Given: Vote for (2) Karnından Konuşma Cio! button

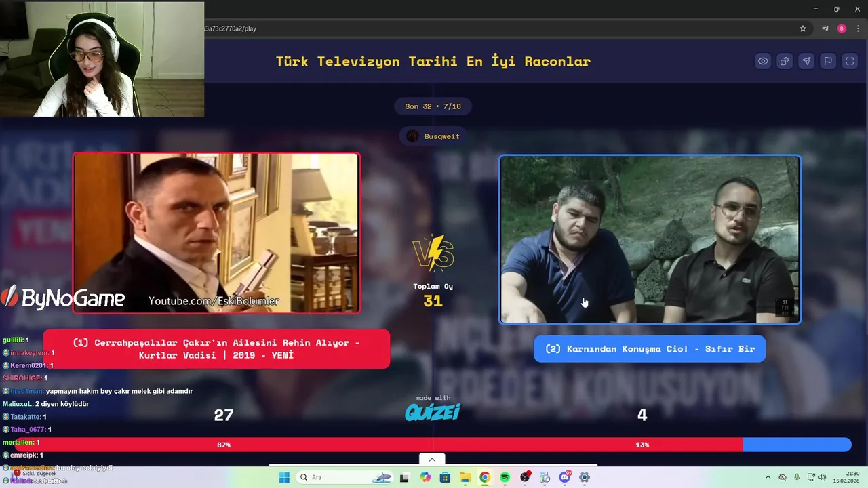Looking at the screenshot, I should [x=650, y=349].
